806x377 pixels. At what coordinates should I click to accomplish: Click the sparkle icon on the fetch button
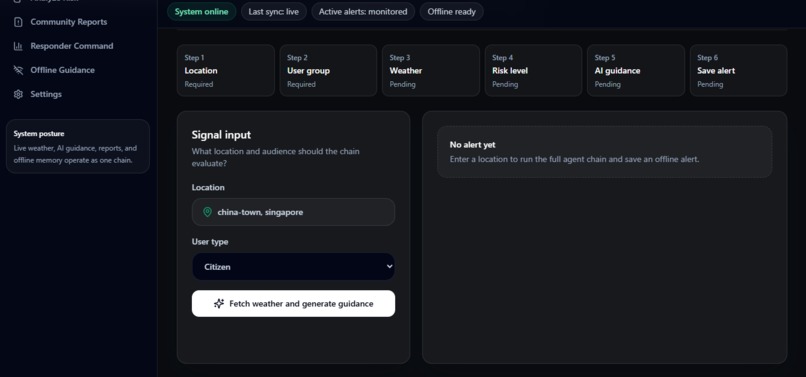click(219, 303)
